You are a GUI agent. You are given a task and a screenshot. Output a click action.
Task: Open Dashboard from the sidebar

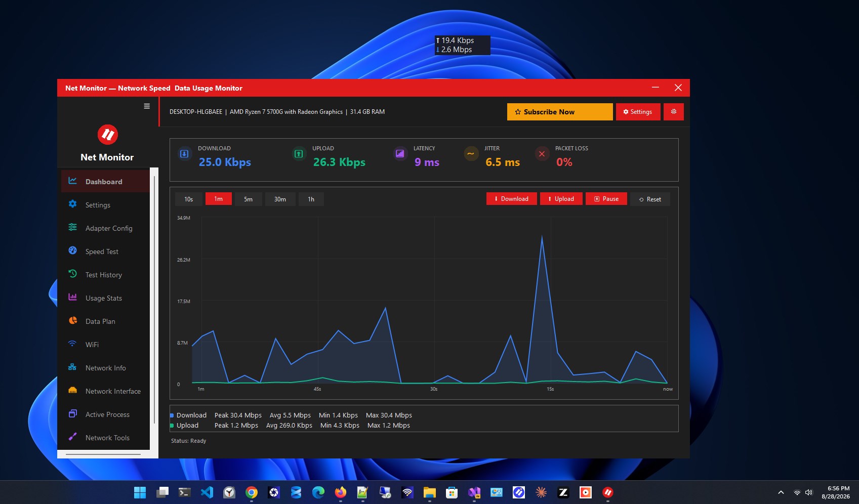(105, 181)
